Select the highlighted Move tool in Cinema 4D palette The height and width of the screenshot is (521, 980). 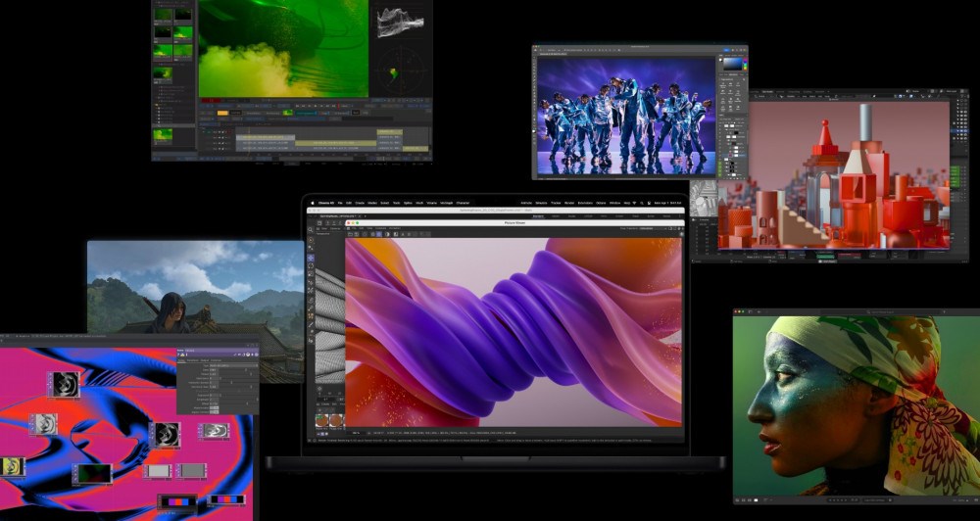(x=311, y=258)
